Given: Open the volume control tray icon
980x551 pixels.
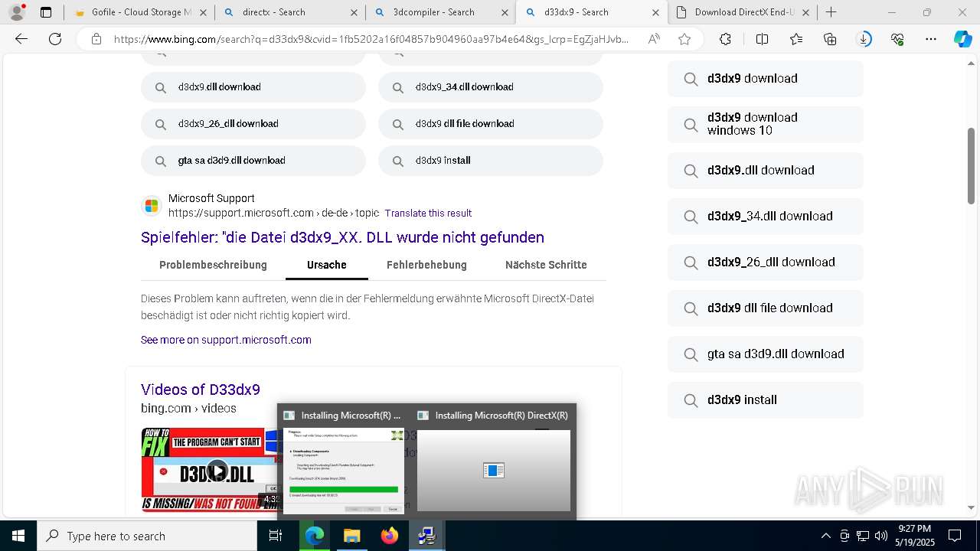Looking at the screenshot, I should tap(880, 536).
